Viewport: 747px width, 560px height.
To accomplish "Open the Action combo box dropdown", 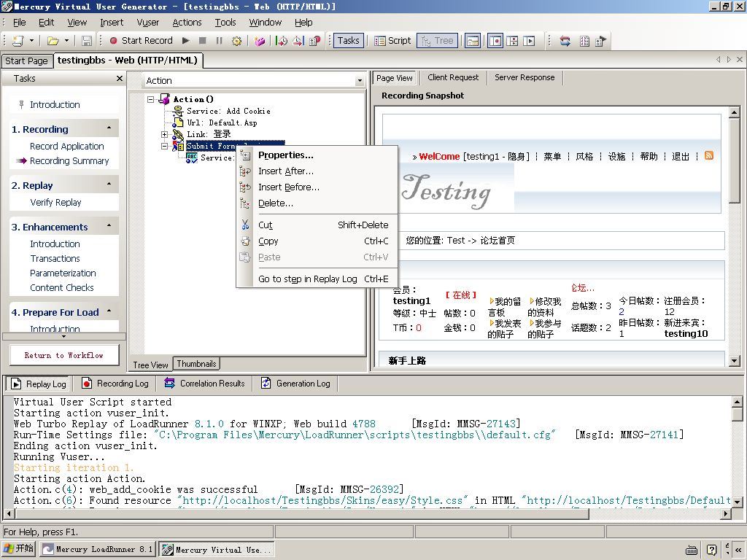I will coord(360,81).
